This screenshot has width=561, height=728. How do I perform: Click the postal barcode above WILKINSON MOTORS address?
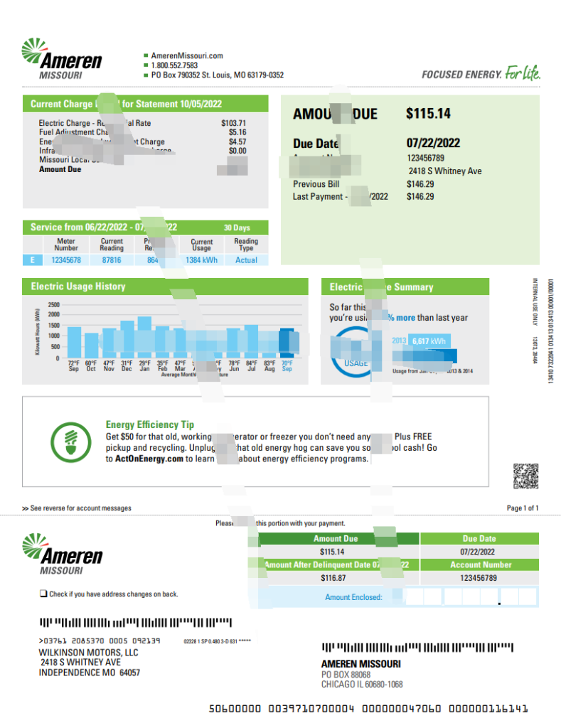(136, 622)
